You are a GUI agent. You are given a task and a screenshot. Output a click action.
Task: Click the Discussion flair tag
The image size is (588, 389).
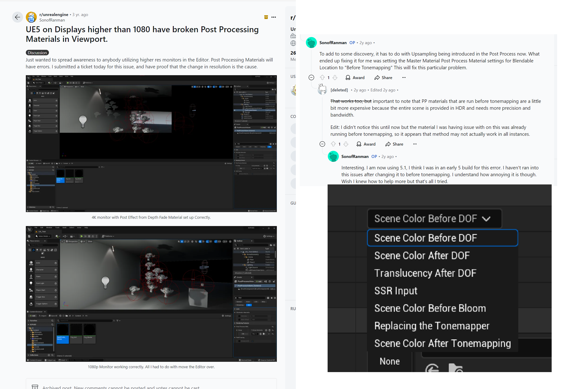37,53
